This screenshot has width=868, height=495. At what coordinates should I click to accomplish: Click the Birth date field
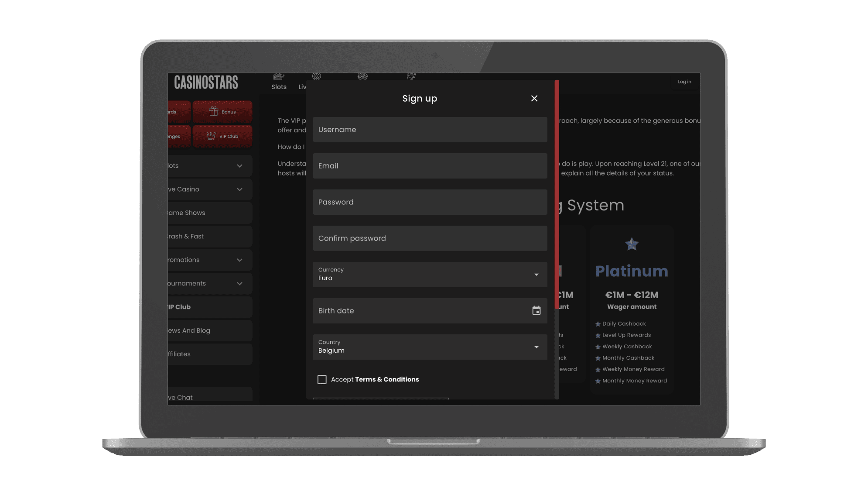(430, 311)
